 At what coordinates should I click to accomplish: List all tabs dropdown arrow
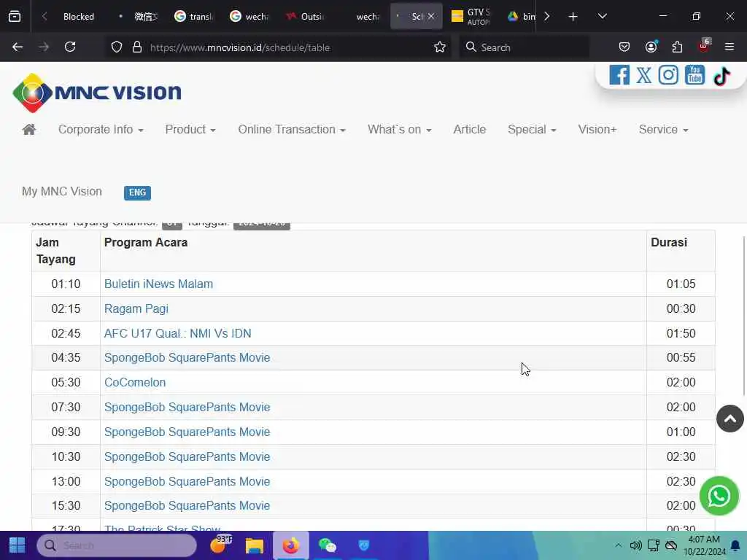602,16
